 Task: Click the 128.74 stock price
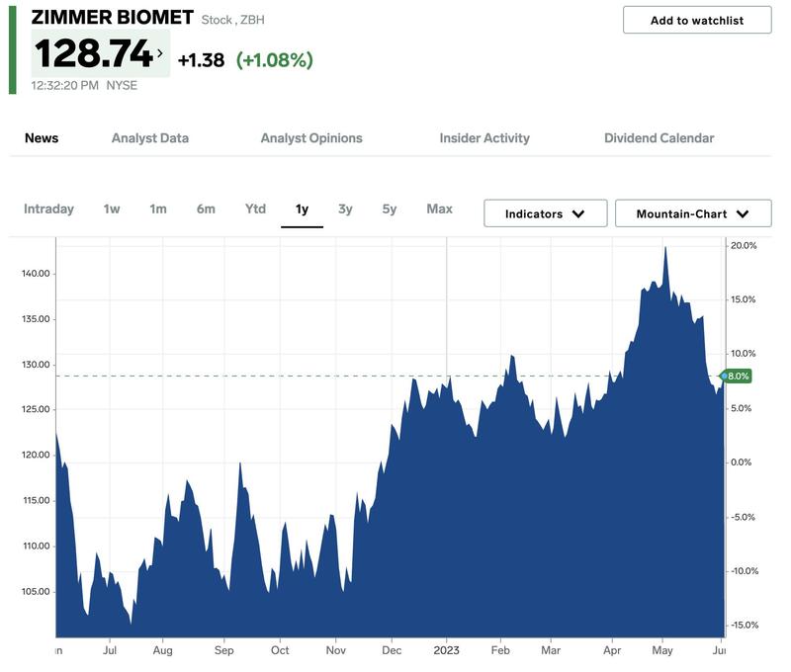(x=93, y=53)
